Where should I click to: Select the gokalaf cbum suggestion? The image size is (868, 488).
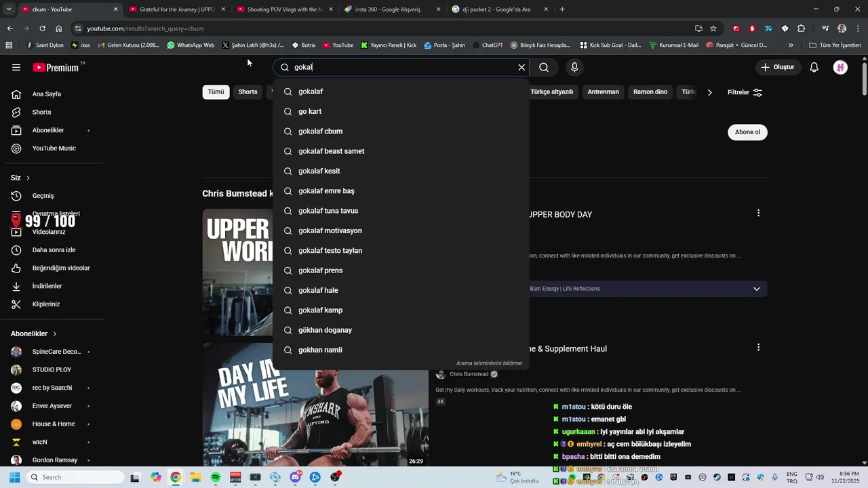[401, 131]
